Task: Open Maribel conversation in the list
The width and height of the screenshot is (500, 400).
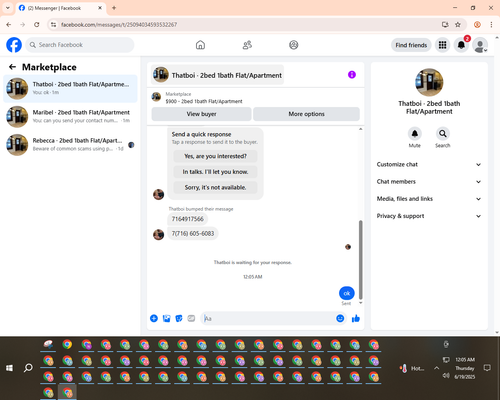Action: point(70,116)
